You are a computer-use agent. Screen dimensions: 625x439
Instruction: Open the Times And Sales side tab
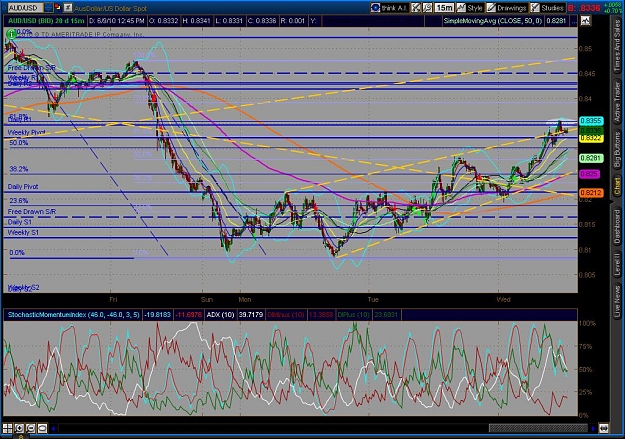pyautogui.click(x=617, y=46)
